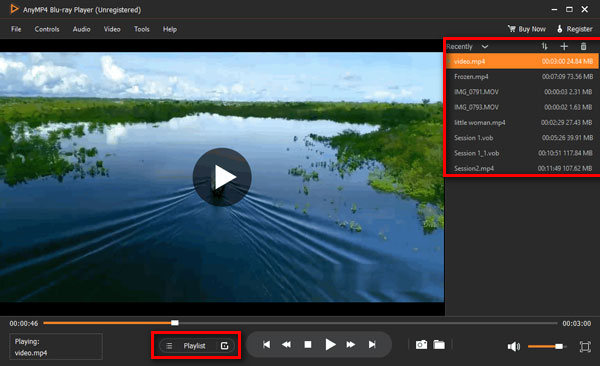Click the AnyMP4 logo icon in title bar
The height and width of the screenshot is (366, 600).
point(14,9)
